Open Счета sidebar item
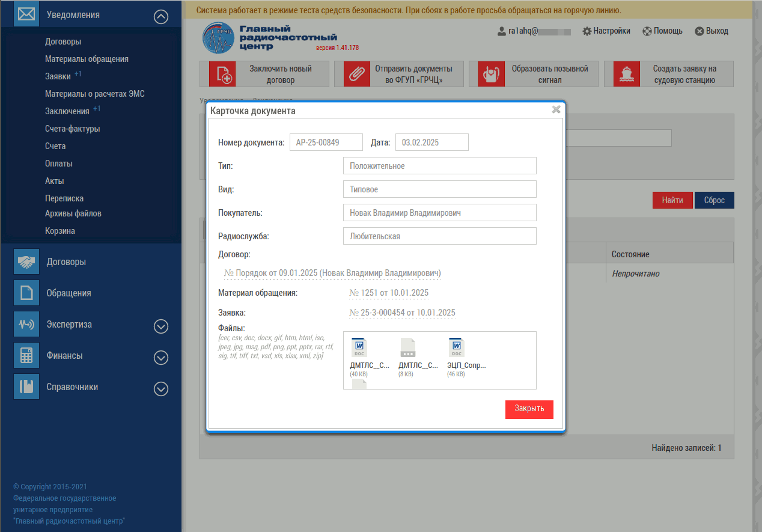Screen dimensions: 762x532 (x=55, y=146)
